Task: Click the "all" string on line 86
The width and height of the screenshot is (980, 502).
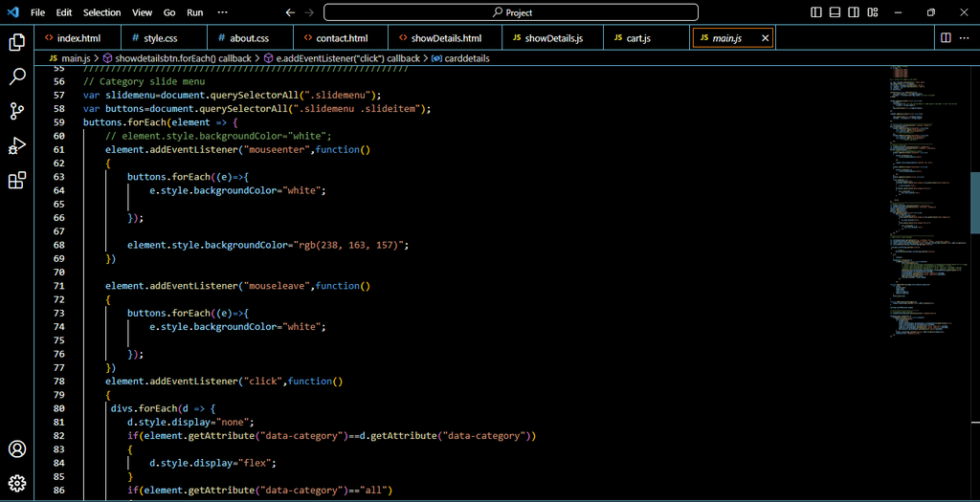Action: [373, 491]
